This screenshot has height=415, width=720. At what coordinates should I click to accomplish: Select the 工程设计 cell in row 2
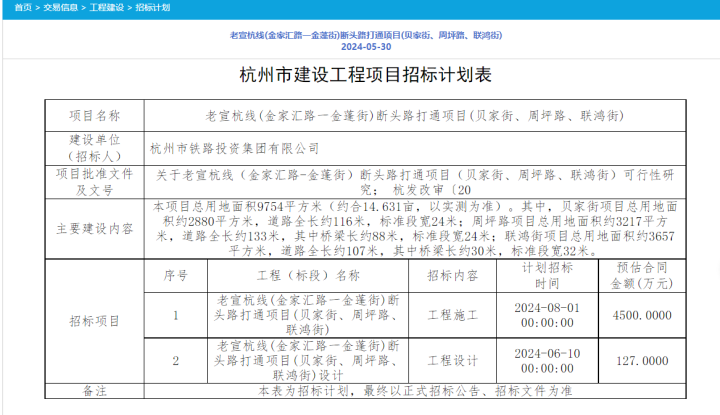(x=453, y=360)
